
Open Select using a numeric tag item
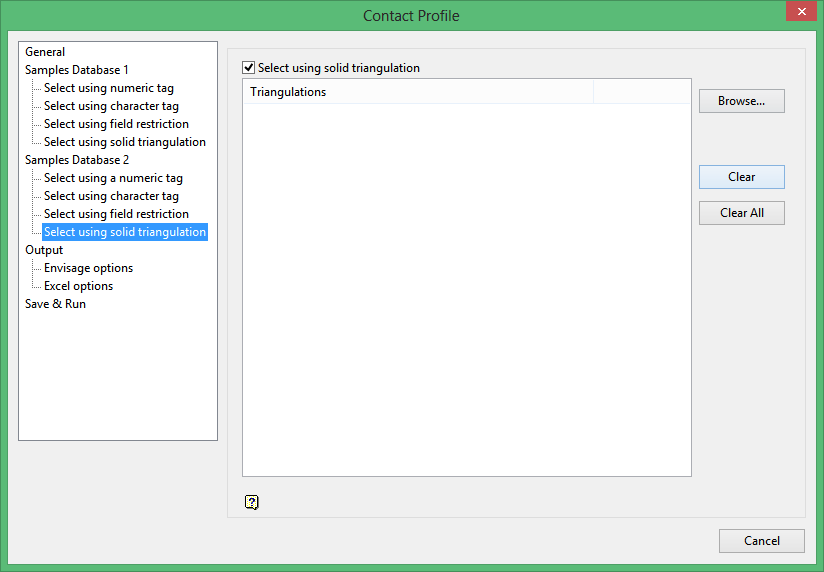point(113,178)
